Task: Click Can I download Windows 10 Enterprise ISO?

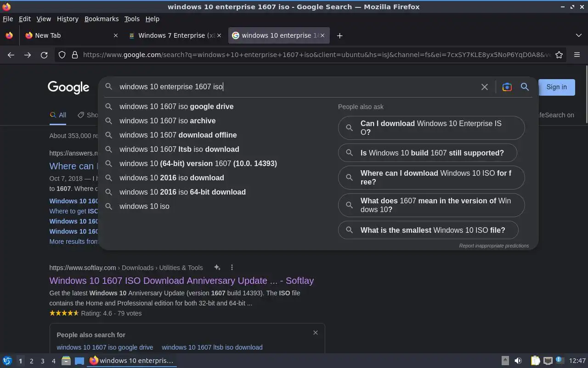Action: (431, 128)
